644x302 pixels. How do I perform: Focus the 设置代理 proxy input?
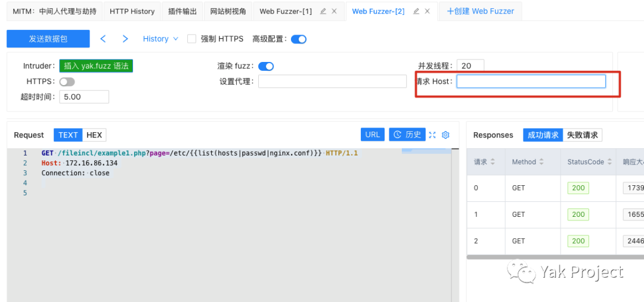[x=332, y=81]
